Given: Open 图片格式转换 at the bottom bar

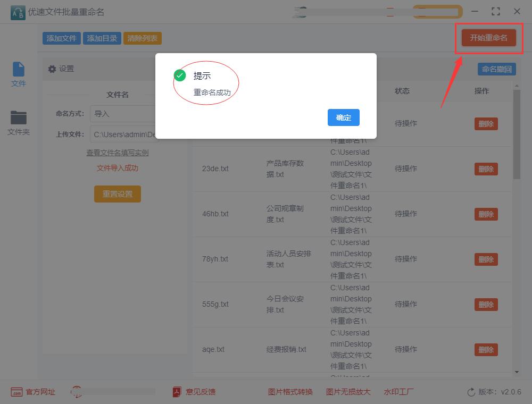Looking at the screenshot, I should [291, 392].
